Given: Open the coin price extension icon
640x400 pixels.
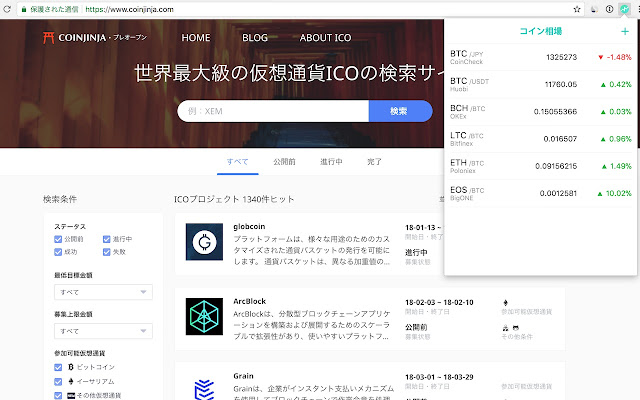Looking at the screenshot, I should point(624,9).
